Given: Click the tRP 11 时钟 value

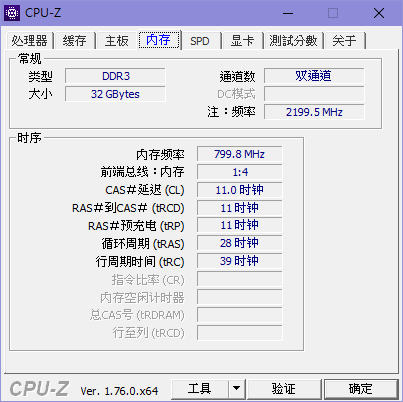Looking at the screenshot, I should (x=239, y=225).
